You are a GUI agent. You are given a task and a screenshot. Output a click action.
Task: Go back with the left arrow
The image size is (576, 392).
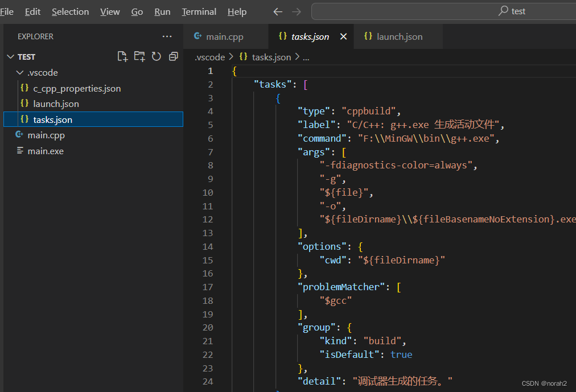click(x=278, y=12)
